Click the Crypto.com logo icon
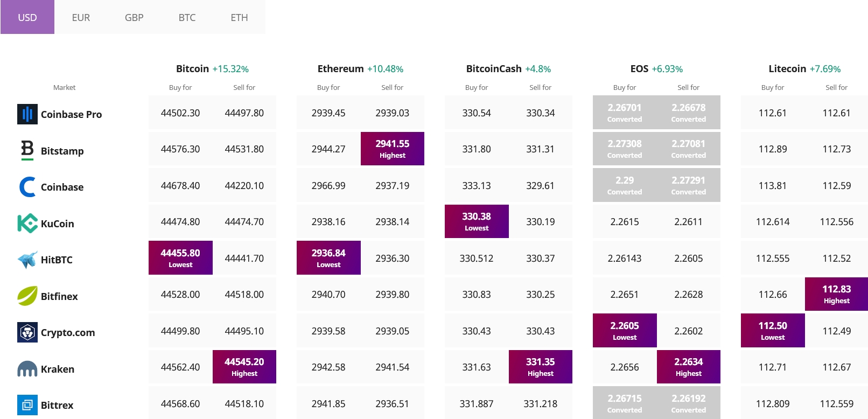The height and width of the screenshot is (419, 868). [x=27, y=332]
